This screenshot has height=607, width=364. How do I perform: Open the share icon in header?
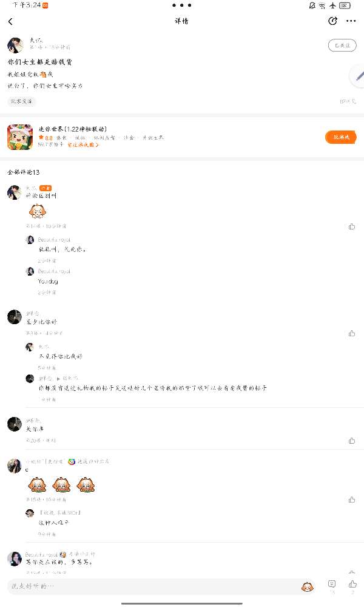coord(332,21)
